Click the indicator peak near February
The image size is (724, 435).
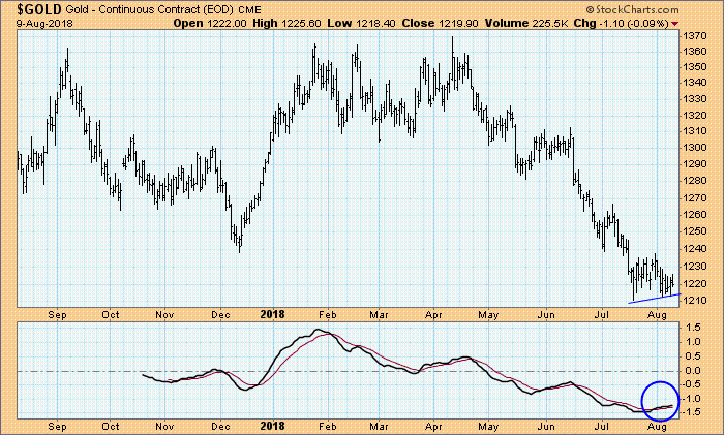click(320, 330)
